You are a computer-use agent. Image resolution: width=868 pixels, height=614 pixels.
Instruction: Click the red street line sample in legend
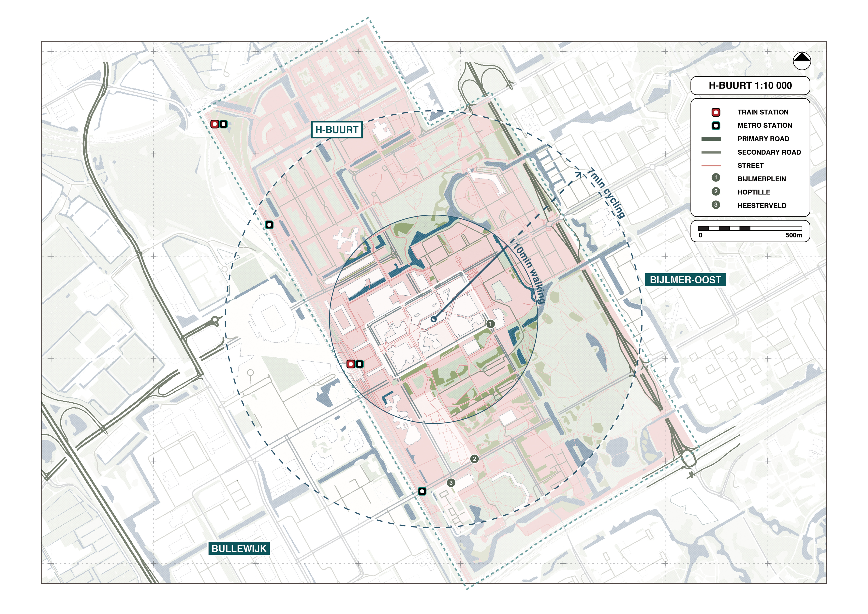click(711, 166)
